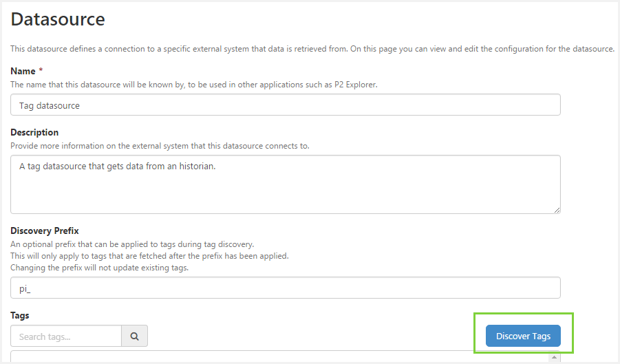620x364 pixels.
Task: Grab the Description textarea resize handle
Action: click(x=556, y=209)
